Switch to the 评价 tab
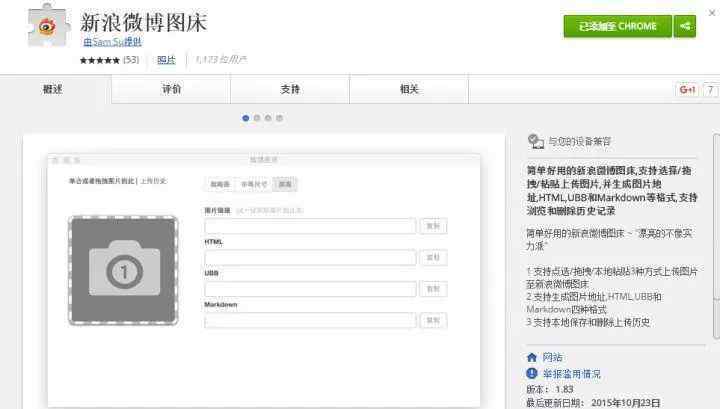Viewport: 720px width, 409px height. point(171,90)
